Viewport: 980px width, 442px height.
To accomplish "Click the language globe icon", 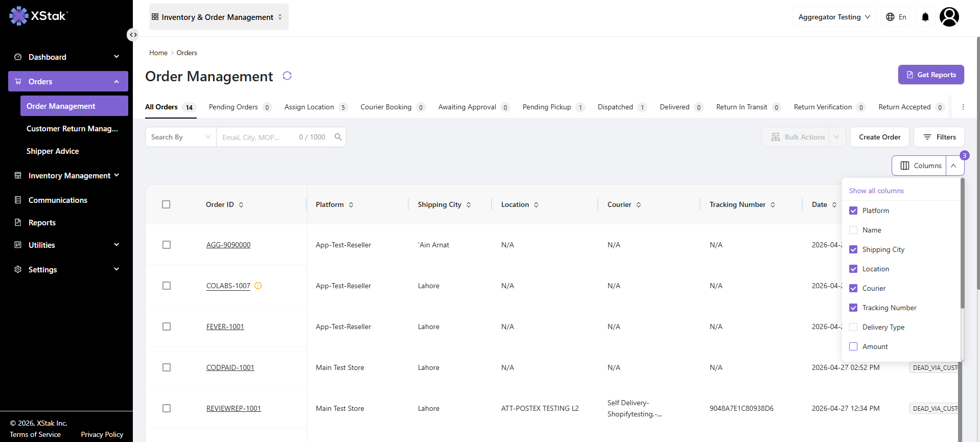I will tap(890, 17).
